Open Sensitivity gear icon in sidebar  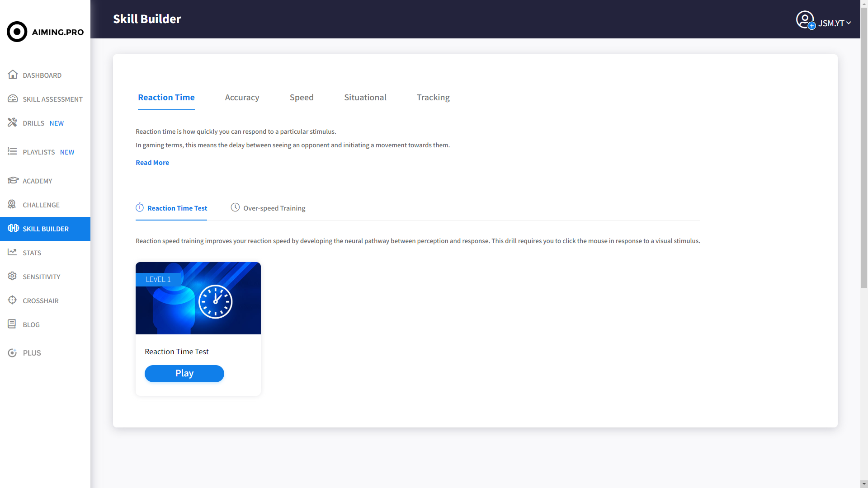[12, 276]
